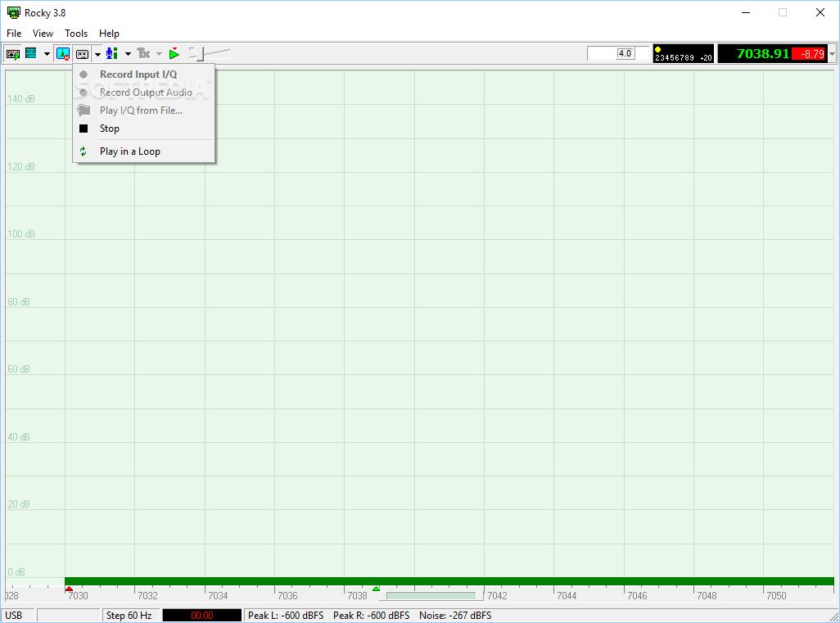This screenshot has width=840, height=623.
Task: Toggle Play in a Loop
Action: tap(144, 151)
